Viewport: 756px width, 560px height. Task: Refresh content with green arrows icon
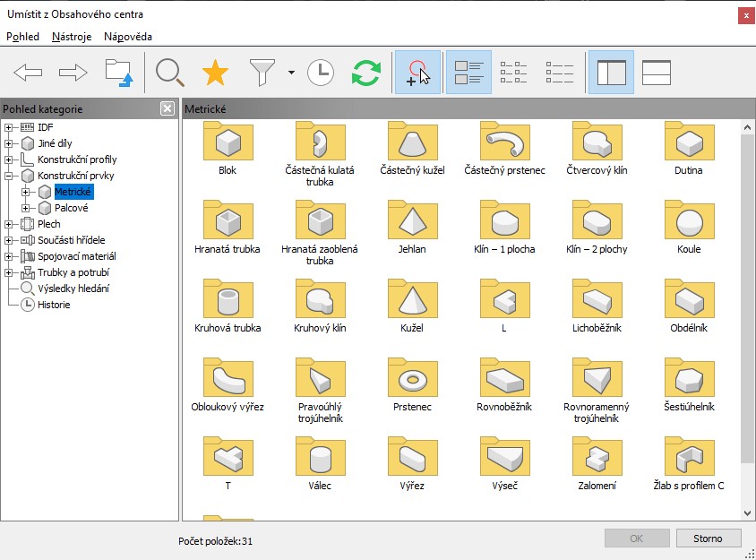click(x=365, y=73)
